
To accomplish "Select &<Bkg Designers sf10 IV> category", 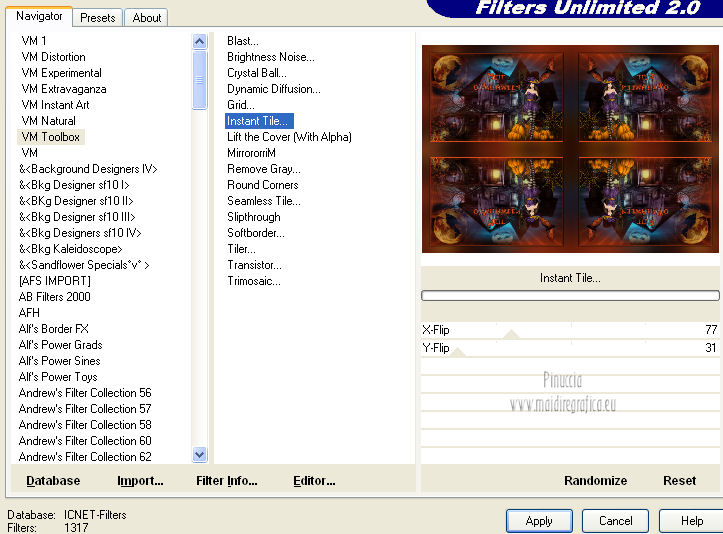I will pyautogui.click(x=80, y=233).
